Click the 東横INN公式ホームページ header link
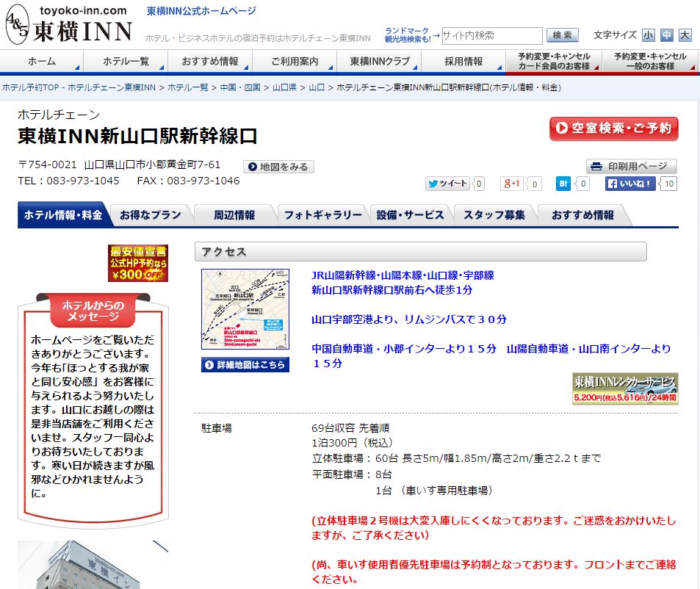Screen dimensions: 700x589 point(201,11)
